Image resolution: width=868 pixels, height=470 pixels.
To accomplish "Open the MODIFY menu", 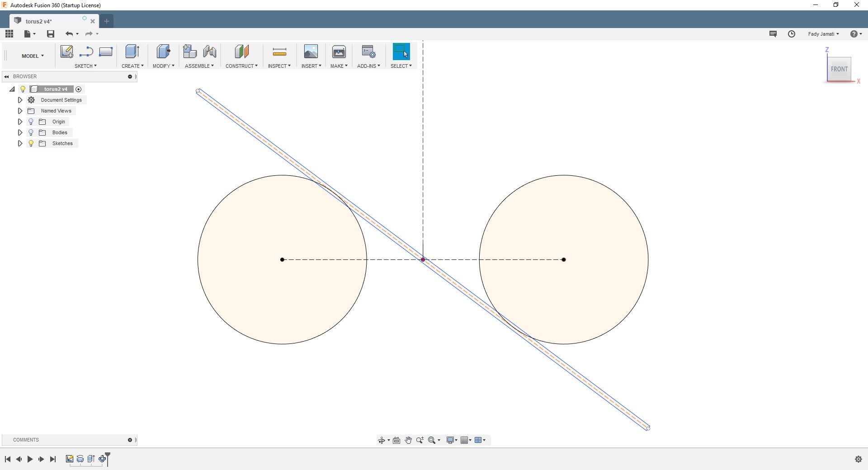I will click(163, 66).
